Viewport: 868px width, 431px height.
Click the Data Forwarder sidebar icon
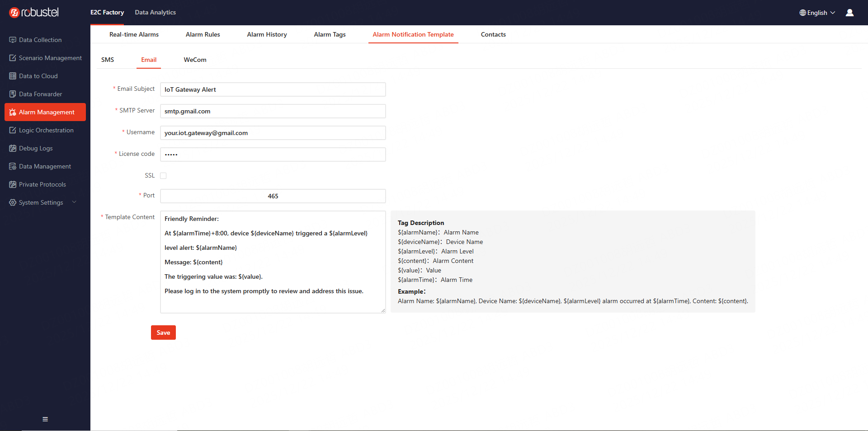[x=13, y=94]
